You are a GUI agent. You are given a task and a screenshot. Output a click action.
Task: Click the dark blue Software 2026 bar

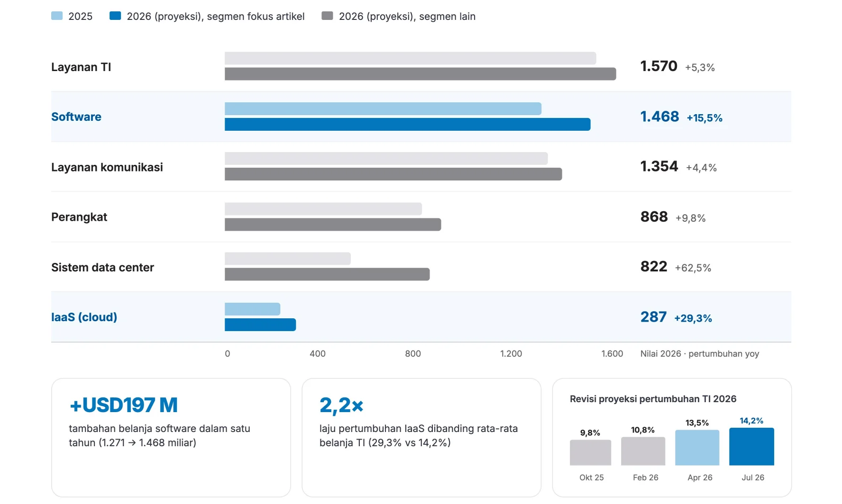point(408,125)
